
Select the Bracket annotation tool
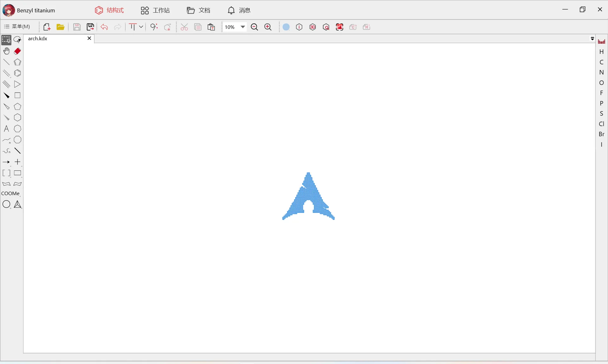tap(6, 173)
